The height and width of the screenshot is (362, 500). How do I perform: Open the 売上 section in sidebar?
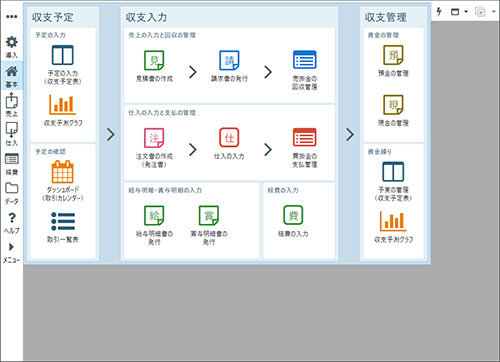point(12,105)
